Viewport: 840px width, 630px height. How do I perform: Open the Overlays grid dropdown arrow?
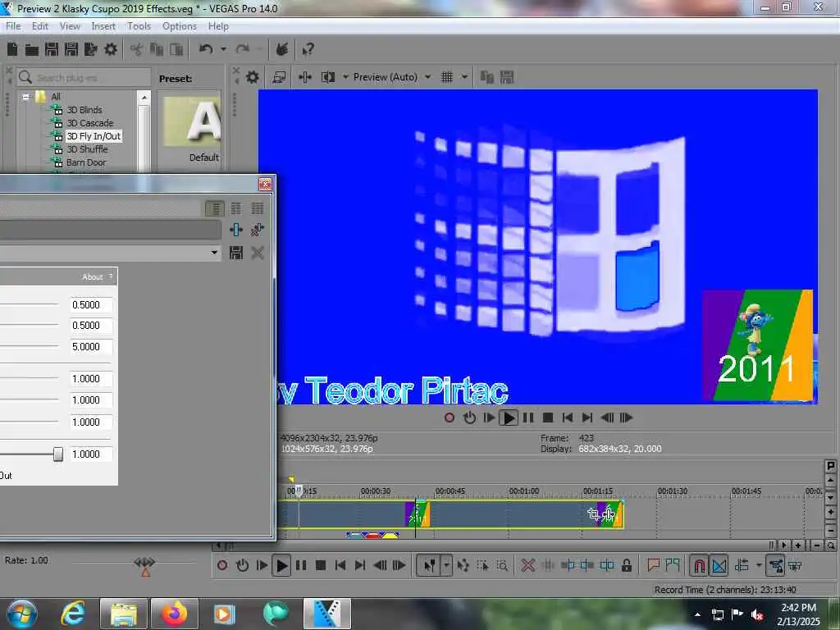pos(464,77)
